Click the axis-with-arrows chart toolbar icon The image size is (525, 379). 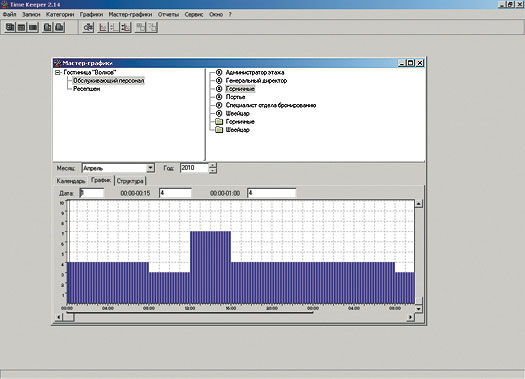click(x=114, y=27)
